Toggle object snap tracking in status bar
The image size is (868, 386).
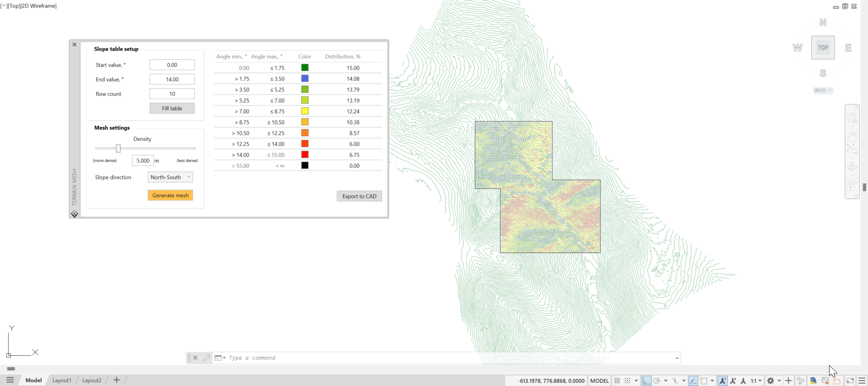693,381
